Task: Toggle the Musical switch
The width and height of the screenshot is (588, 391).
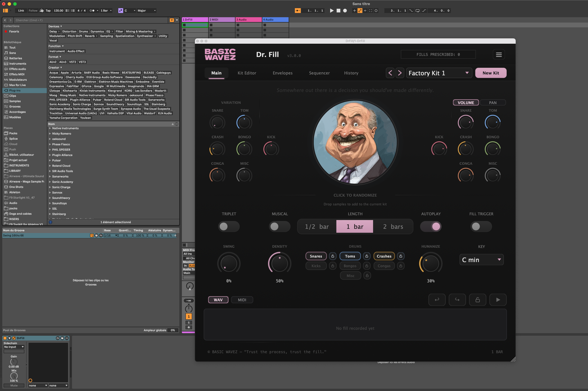Action: pyautogui.click(x=280, y=227)
